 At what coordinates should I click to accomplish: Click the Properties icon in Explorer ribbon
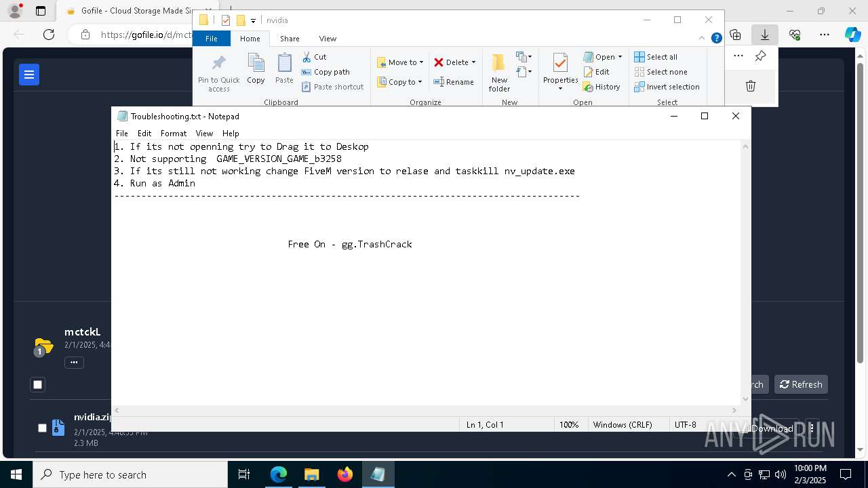click(x=560, y=64)
